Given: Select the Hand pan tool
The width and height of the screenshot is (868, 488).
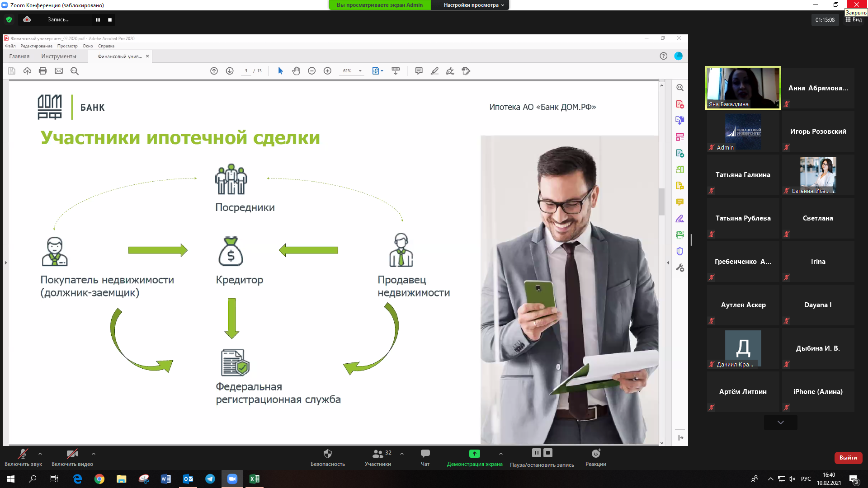Looking at the screenshot, I should tap(296, 71).
